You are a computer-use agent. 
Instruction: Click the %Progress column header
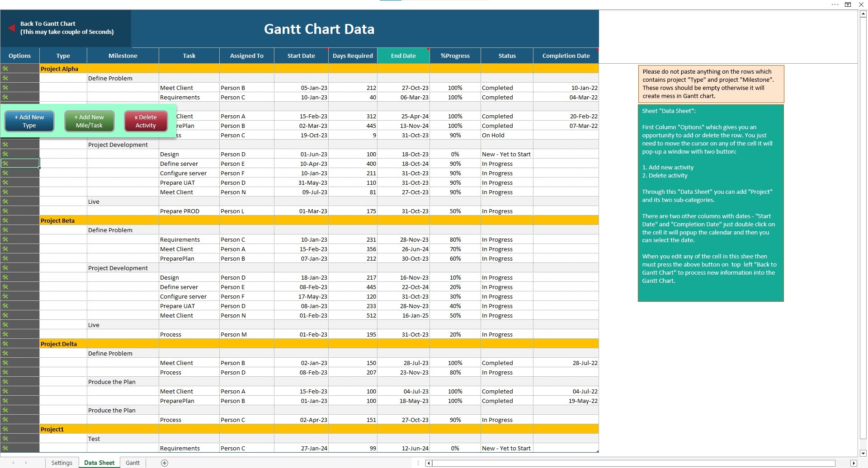[455, 56]
